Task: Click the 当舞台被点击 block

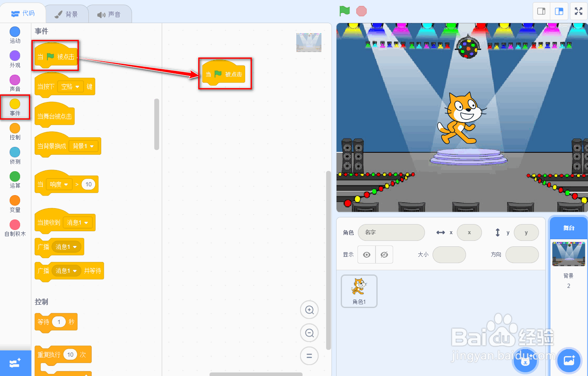Action: 54,116
